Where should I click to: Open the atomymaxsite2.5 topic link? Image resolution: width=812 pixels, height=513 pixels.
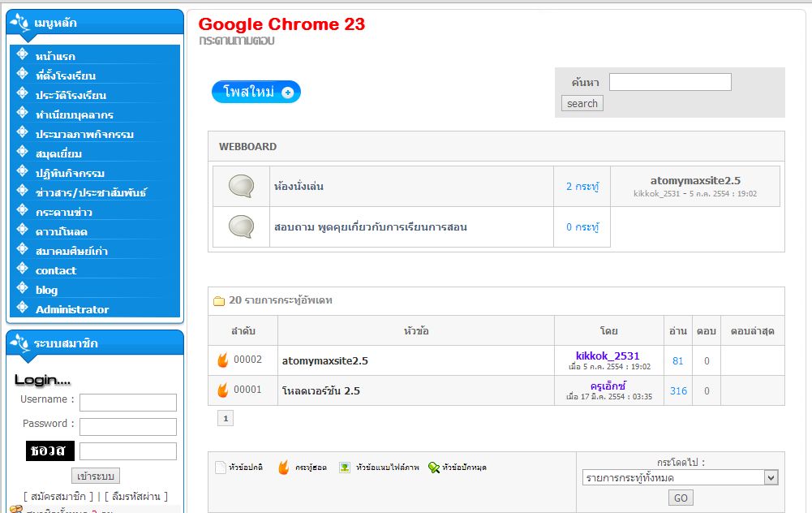point(324,360)
